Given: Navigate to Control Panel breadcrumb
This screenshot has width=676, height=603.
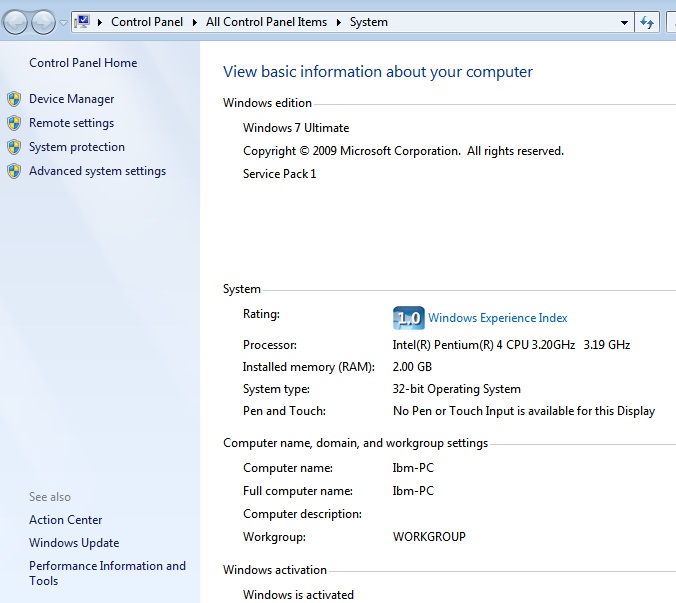Looking at the screenshot, I should (147, 22).
